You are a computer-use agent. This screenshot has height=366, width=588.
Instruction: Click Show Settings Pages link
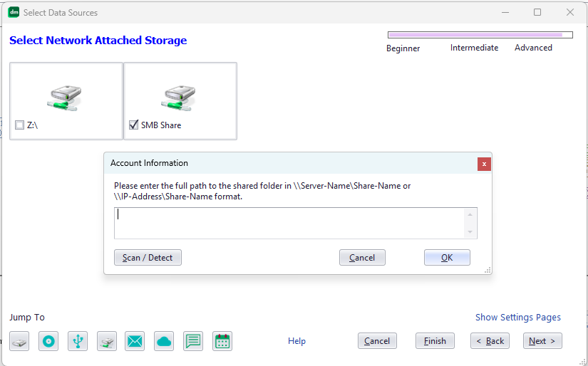[518, 318]
